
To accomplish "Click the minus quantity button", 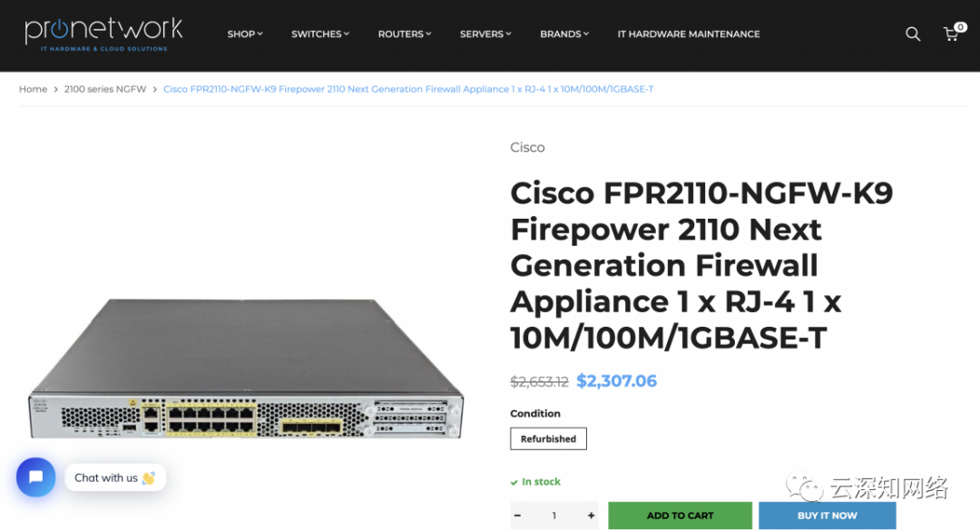I will tap(518, 516).
